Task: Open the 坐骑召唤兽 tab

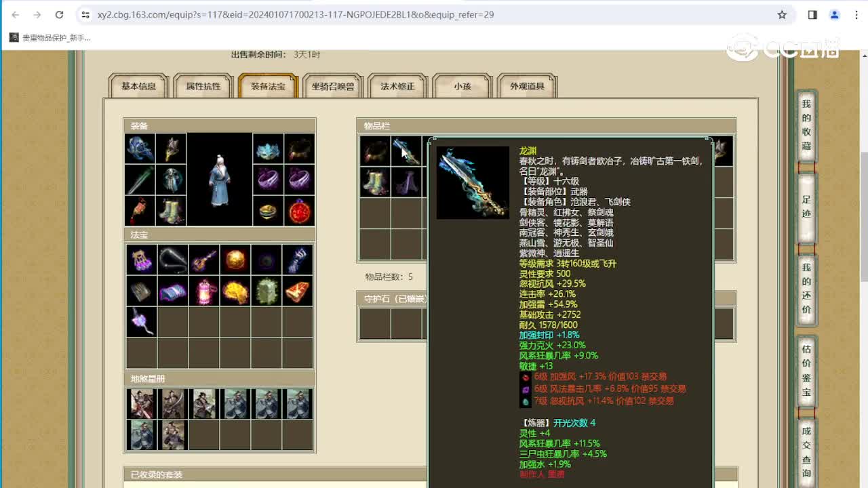Action: (x=333, y=86)
